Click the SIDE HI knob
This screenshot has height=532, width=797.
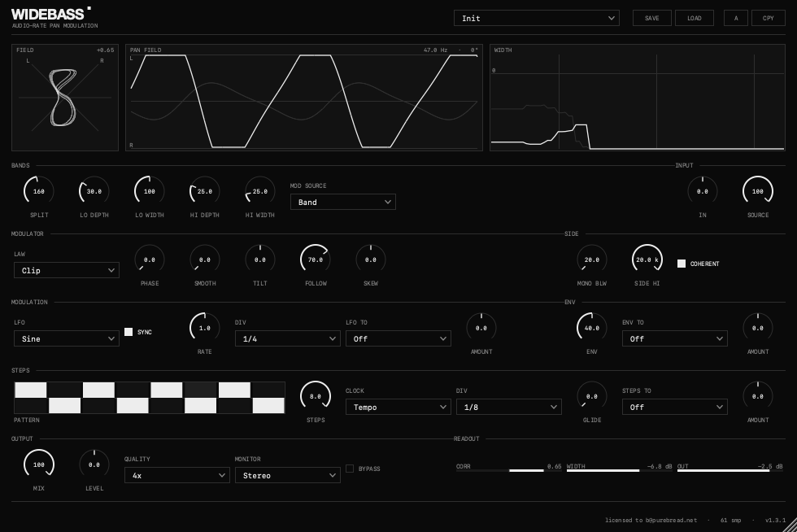pos(647,259)
